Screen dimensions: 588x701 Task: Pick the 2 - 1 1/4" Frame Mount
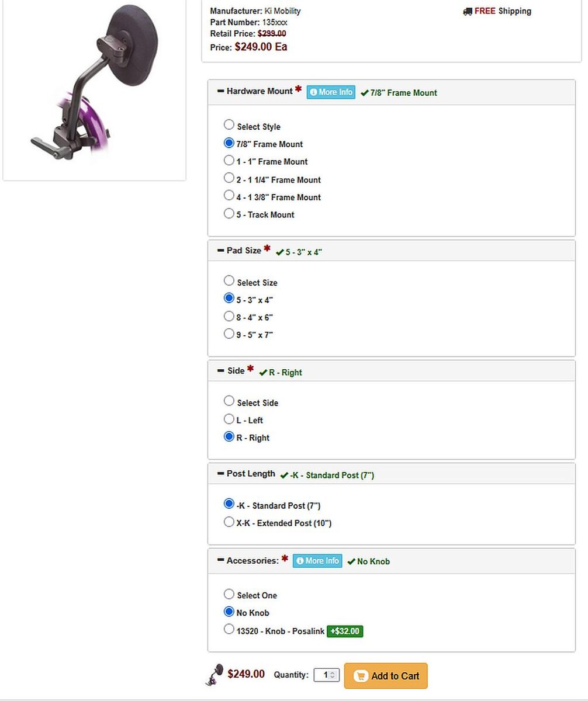point(229,178)
